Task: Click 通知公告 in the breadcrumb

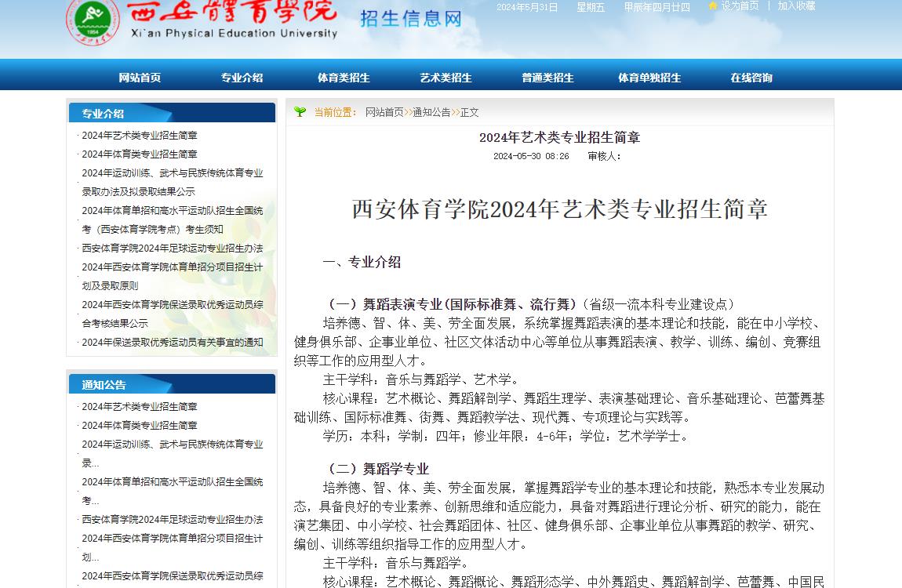Action: (431, 112)
